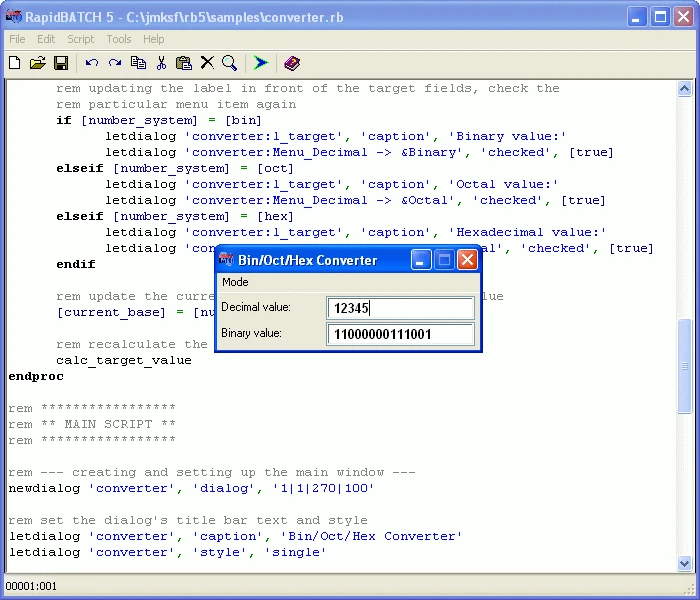Click the status bar position 00001:001

pos(31,586)
